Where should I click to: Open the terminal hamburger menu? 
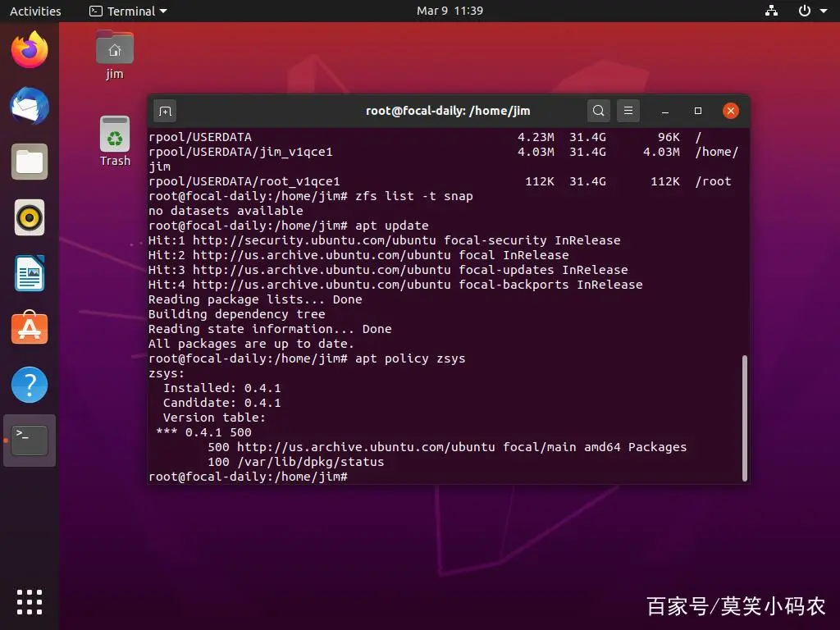click(628, 111)
